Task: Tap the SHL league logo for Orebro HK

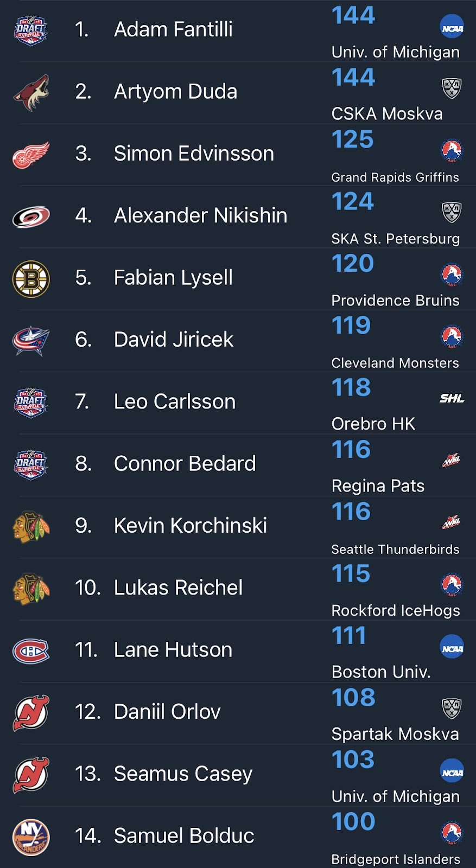Action: [x=452, y=398]
